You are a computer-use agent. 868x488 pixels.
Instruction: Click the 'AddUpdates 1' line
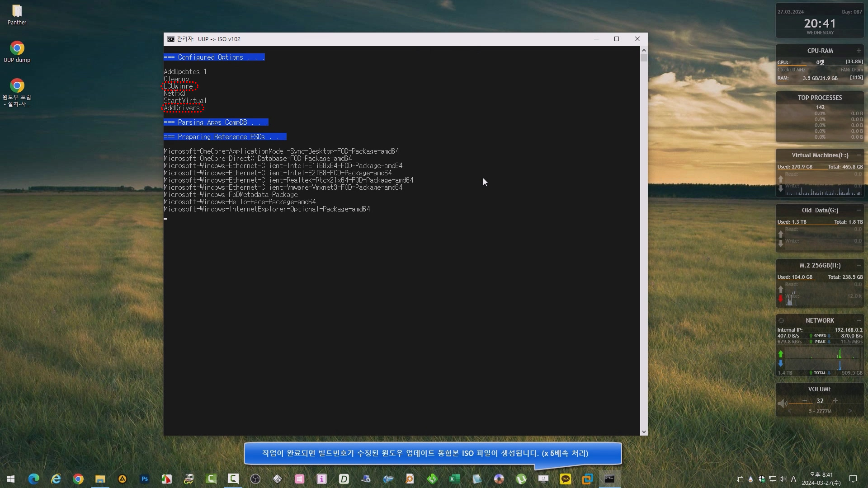185,72
